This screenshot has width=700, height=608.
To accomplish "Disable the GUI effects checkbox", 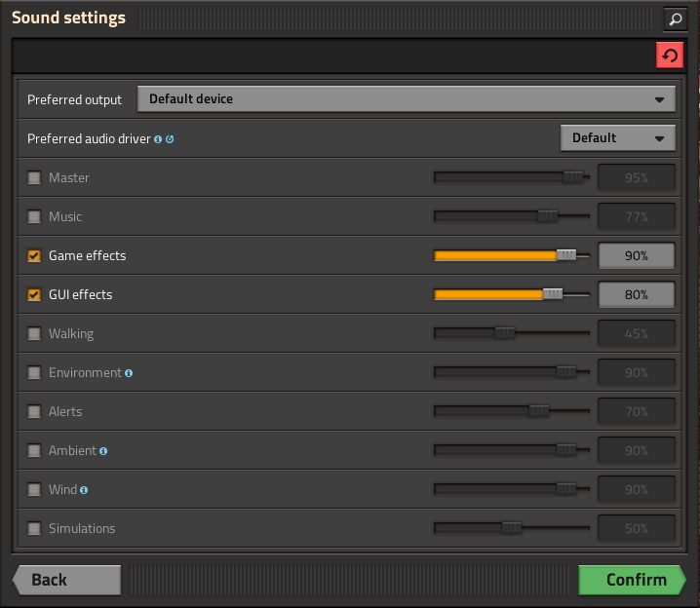I will pyautogui.click(x=34, y=295).
